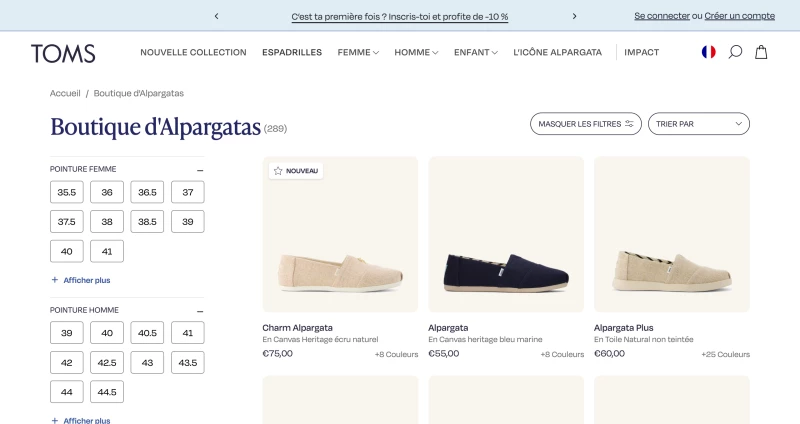Go to Accueil breadcrumb
This screenshot has width=800, height=424.
coord(65,93)
